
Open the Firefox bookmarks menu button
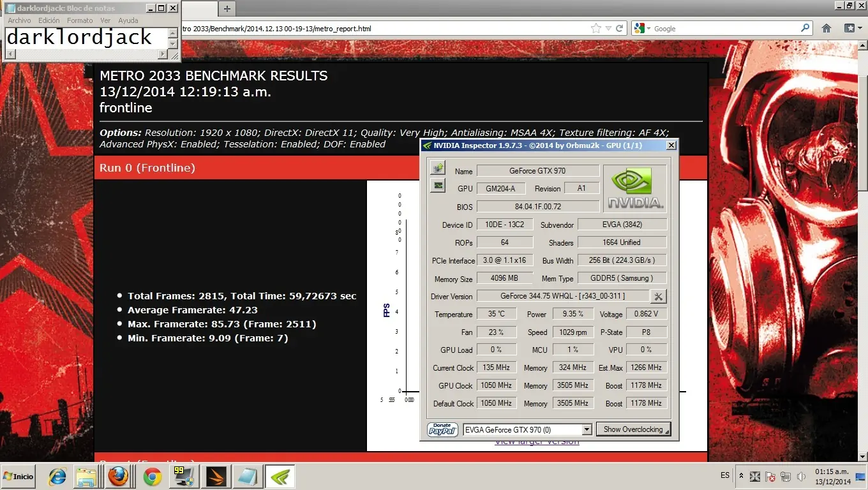(x=852, y=29)
